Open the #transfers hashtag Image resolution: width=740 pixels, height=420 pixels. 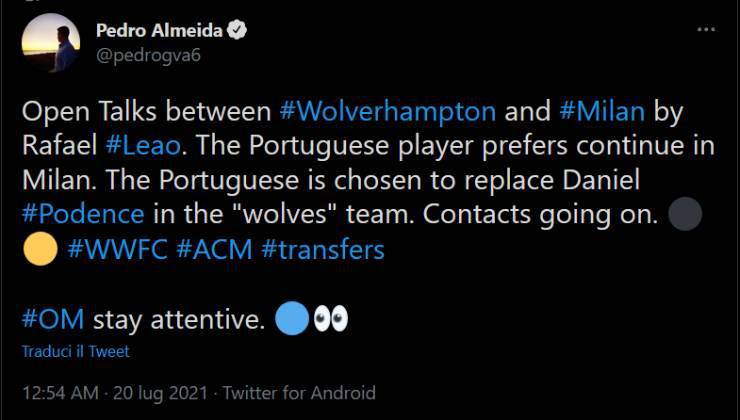(x=323, y=250)
